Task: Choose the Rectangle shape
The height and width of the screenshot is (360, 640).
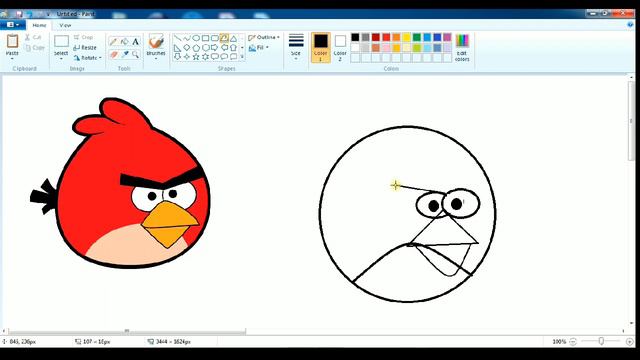Action: (x=205, y=38)
